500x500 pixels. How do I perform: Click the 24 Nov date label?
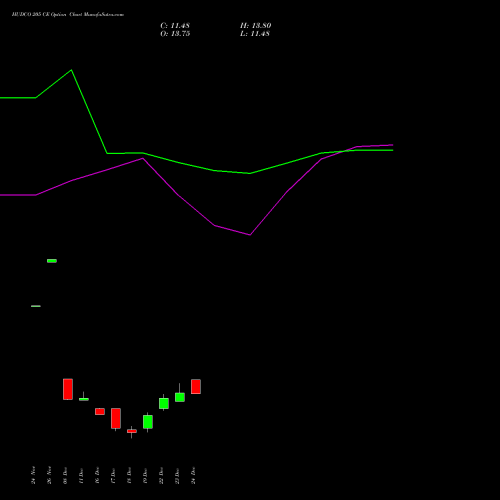pos(33,475)
